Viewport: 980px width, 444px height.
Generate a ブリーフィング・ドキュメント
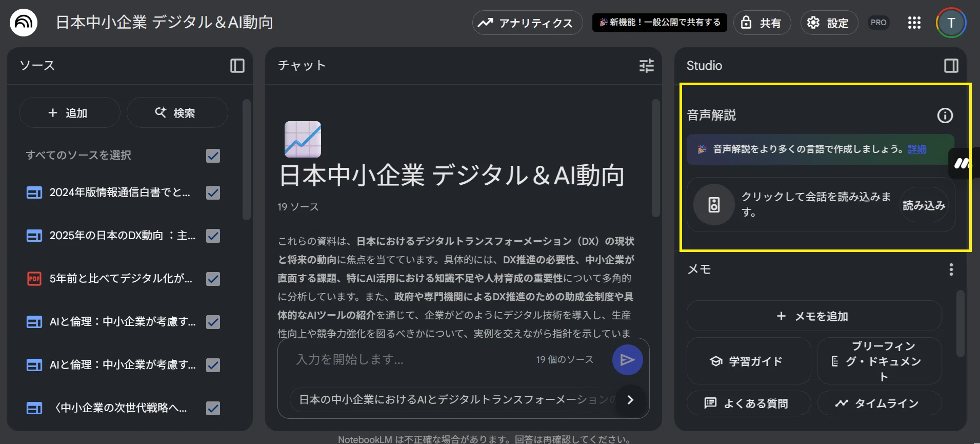click(879, 361)
